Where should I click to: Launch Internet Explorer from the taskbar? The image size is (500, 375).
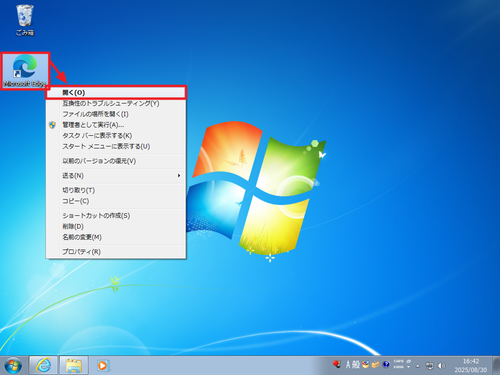pyautogui.click(x=44, y=365)
